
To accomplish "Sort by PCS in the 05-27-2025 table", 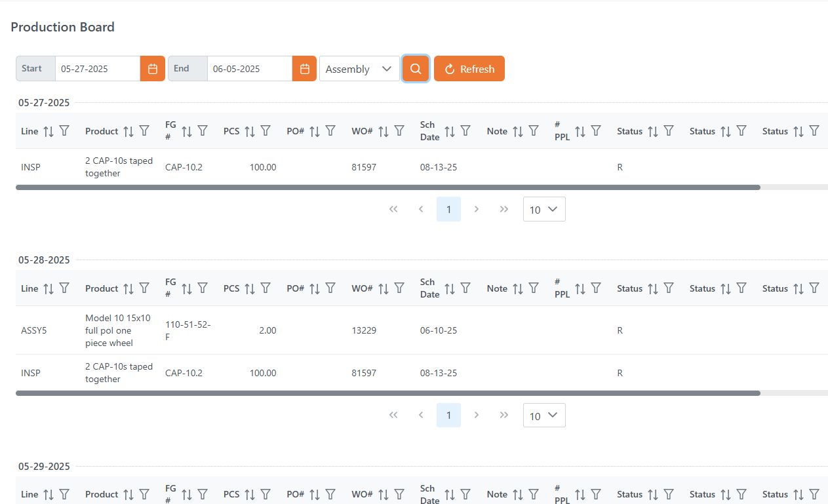I will 250,131.
